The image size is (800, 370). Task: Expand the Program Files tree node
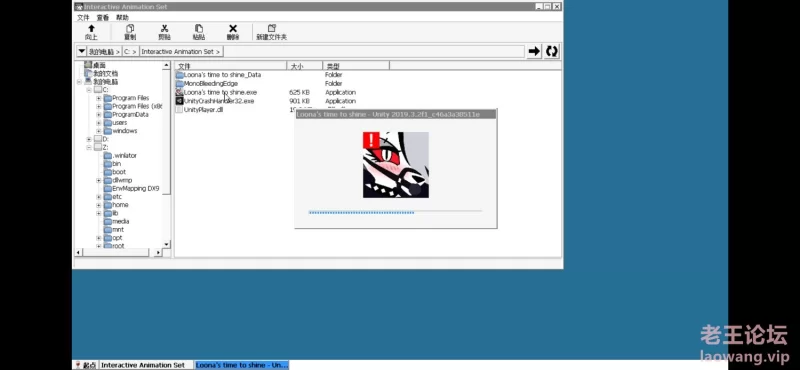[98, 98]
